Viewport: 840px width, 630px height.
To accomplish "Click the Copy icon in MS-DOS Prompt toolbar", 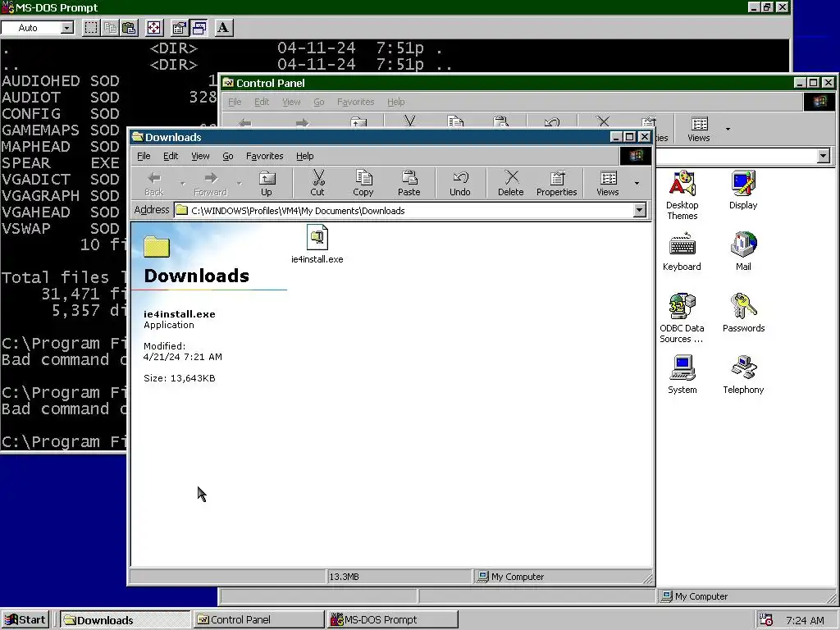I will point(111,28).
